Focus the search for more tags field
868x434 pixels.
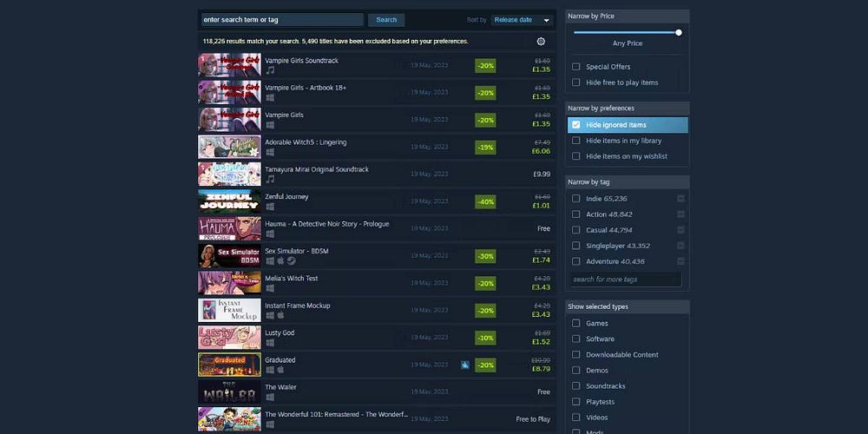click(x=627, y=279)
